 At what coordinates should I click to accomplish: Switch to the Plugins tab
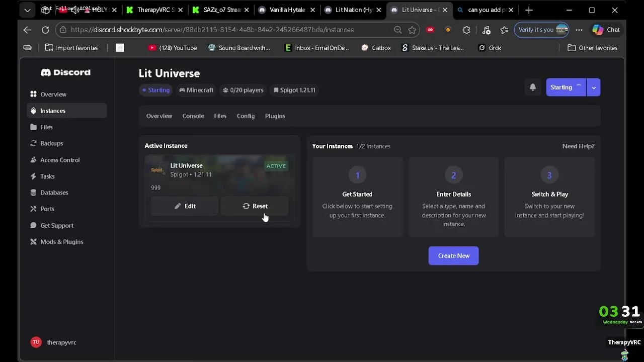[275, 116]
